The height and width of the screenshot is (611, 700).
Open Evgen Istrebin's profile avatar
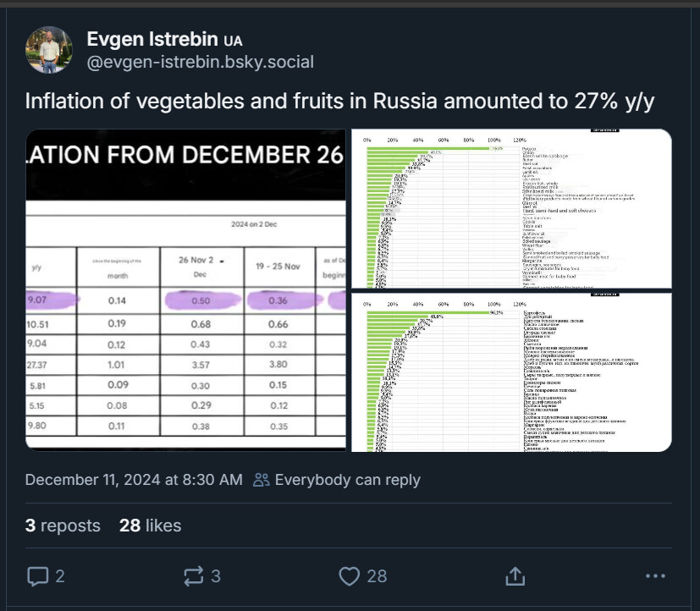point(49,50)
